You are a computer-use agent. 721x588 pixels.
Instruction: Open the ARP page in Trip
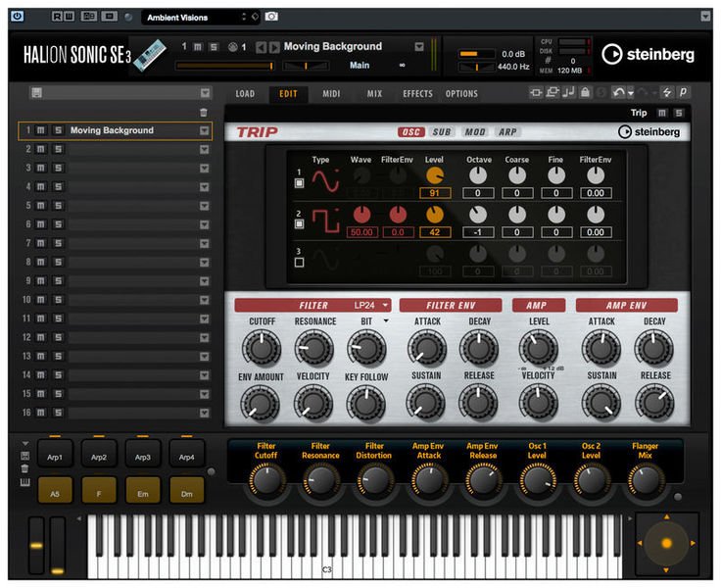(x=506, y=132)
